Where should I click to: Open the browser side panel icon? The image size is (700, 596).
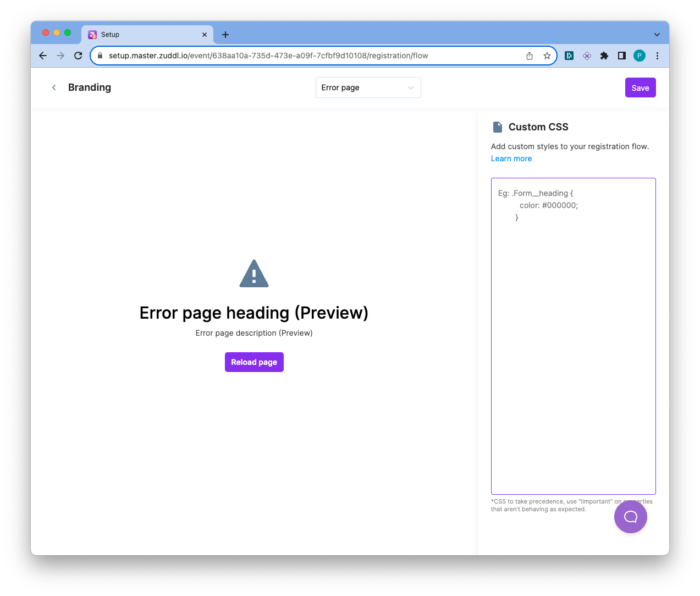pos(621,56)
